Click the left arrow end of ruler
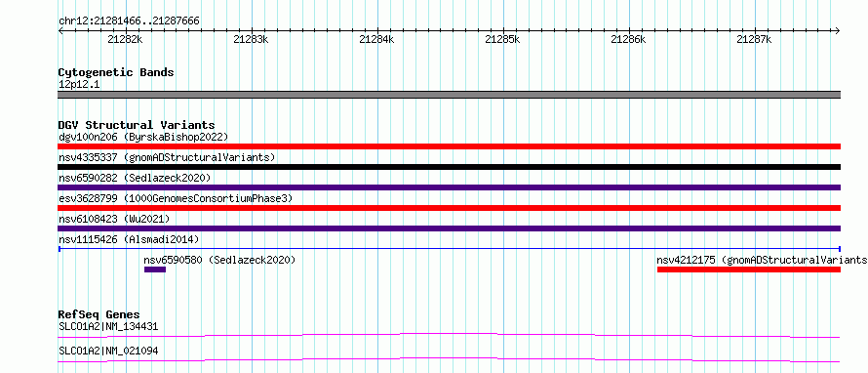Image resolution: width=868 pixels, height=373 pixels. (60, 31)
